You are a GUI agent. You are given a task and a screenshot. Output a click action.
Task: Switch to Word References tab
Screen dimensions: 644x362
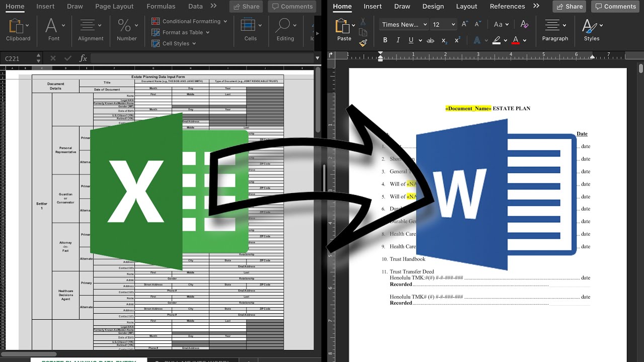507,7
